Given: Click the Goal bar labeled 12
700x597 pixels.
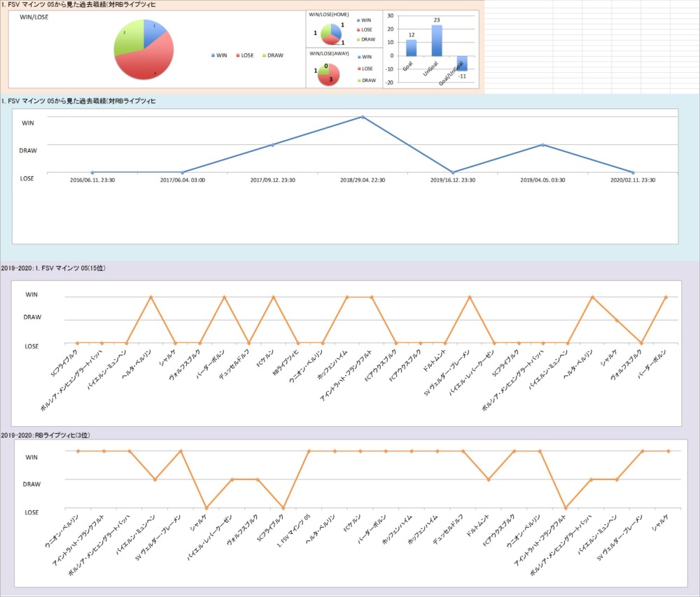Looking at the screenshot, I should 412,48.
